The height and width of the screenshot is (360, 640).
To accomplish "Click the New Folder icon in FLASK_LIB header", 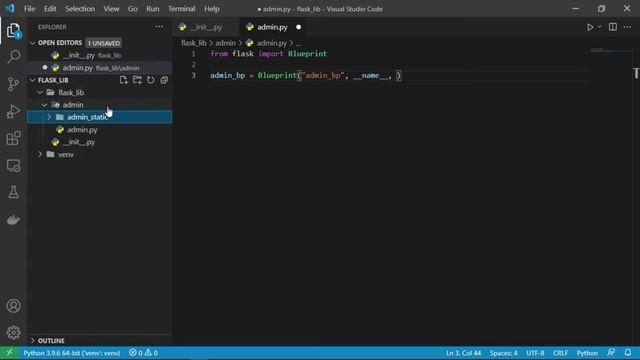I will [137, 80].
